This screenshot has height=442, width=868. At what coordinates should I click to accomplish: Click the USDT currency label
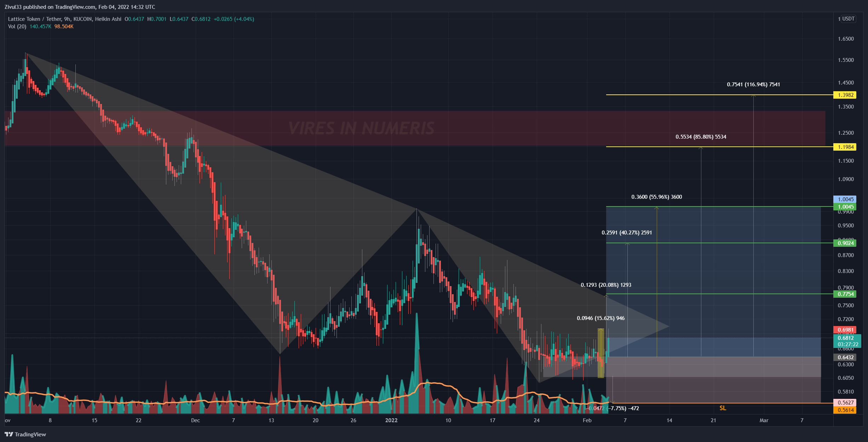(848, 19)
